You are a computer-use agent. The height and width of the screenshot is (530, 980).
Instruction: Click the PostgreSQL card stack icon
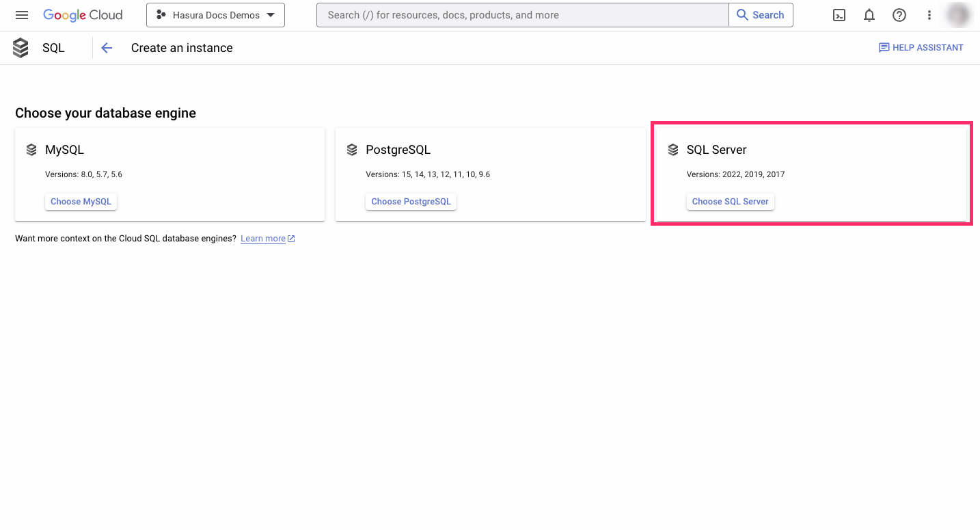point(352,150)
